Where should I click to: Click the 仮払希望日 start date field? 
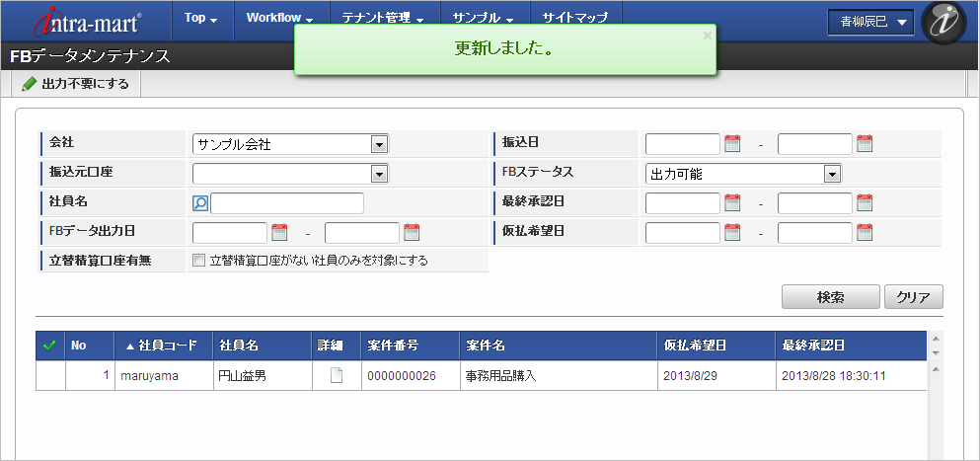(x=683, y=233)
